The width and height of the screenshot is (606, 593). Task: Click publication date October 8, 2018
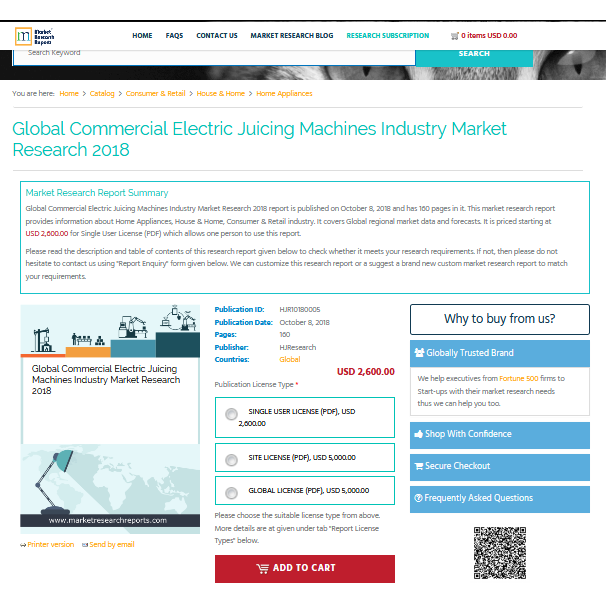click(305, 322)
